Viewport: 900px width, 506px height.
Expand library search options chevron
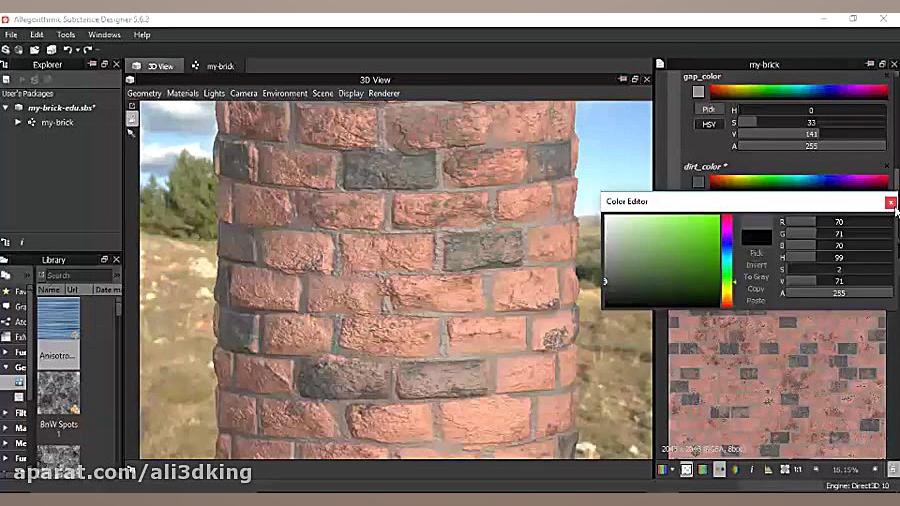point(117,275)
